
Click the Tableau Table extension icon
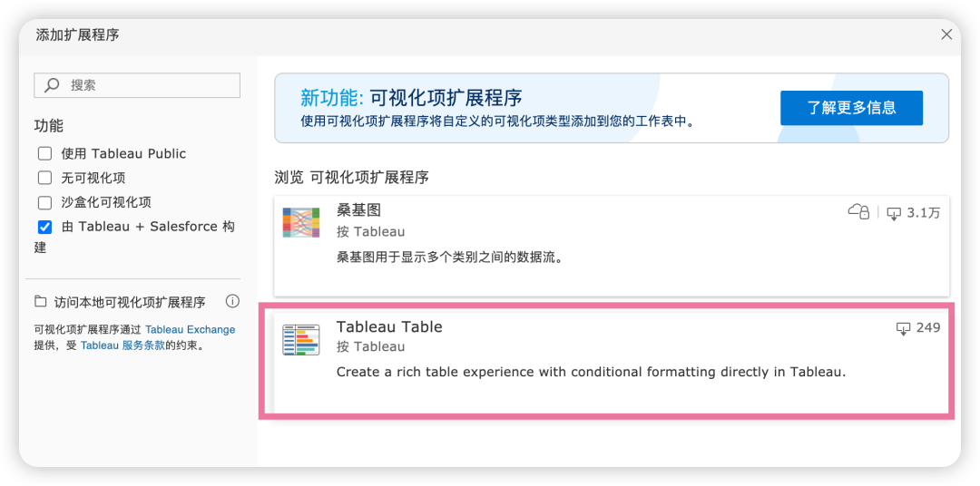(300, 339)
